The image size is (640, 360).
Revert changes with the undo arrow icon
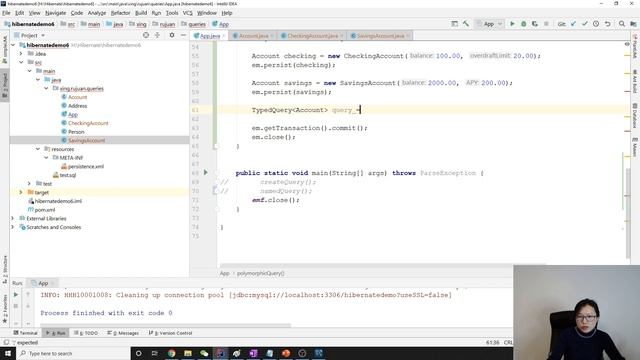click(607, 24)
